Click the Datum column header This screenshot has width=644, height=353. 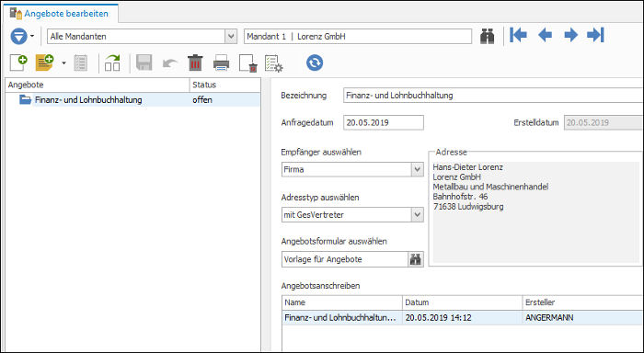(x=463, y=302)
